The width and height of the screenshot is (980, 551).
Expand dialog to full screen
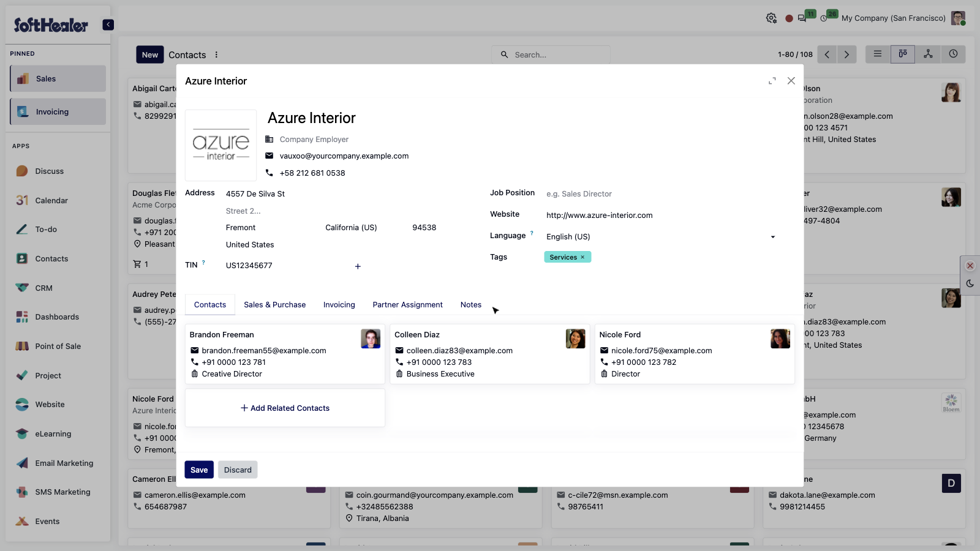coord(772,81)
